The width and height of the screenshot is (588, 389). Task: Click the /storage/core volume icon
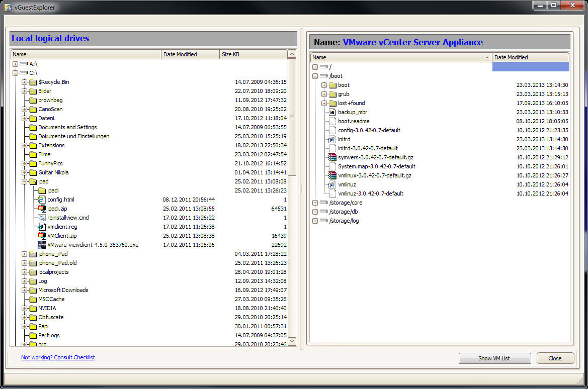[x=323, y=203]
